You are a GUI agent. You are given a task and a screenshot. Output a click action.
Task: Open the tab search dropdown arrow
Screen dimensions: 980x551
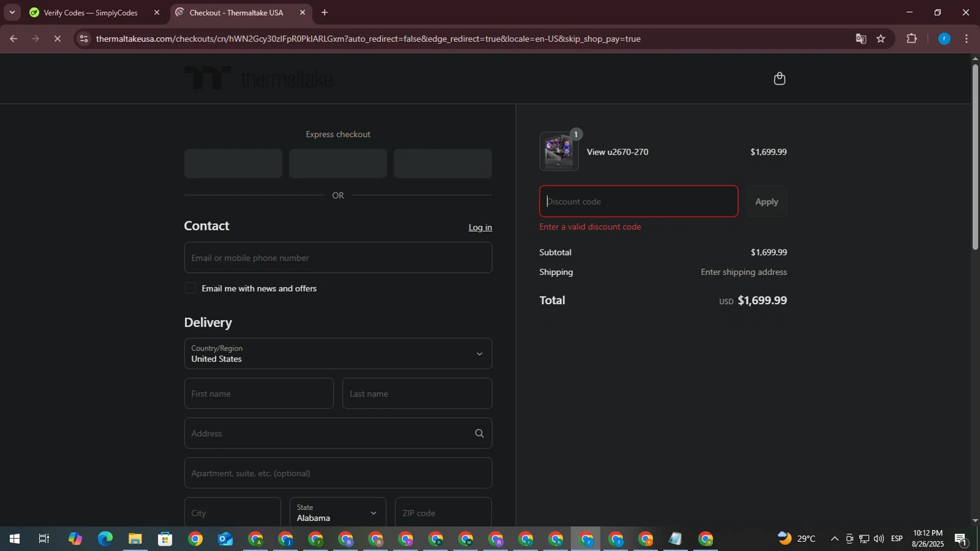pyautogui.click(x=12, y=12)
